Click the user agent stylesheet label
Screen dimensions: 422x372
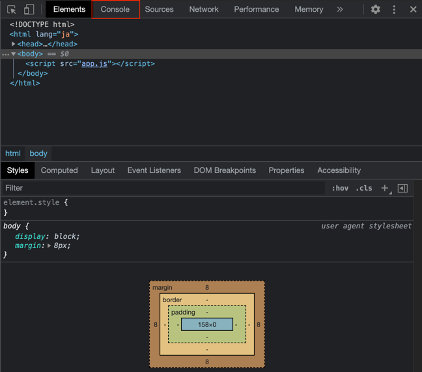tap(366, 226)
